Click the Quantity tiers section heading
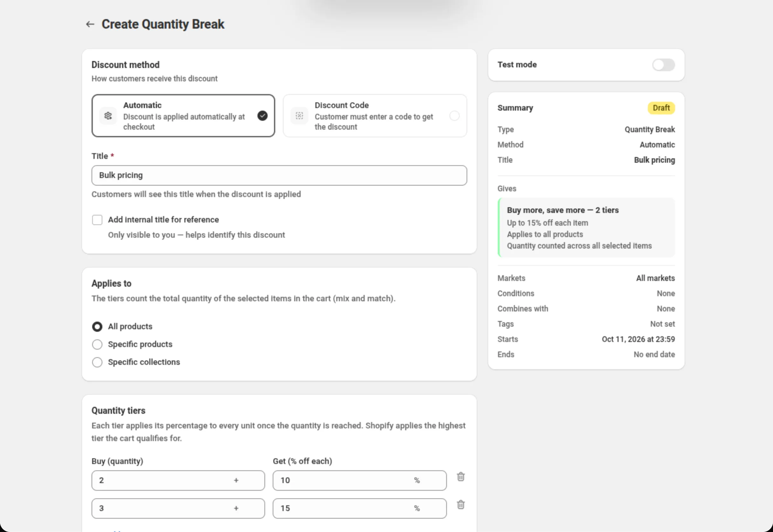 [118, 411]
